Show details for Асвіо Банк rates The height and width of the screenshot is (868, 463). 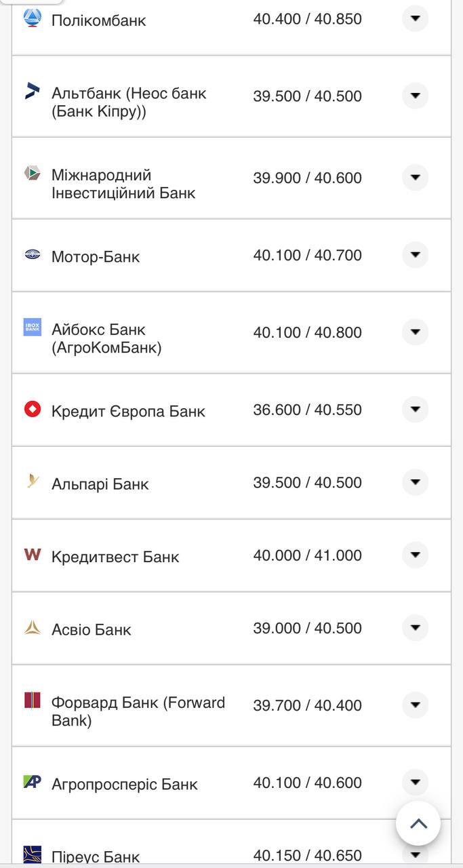[x=415, y=628]
